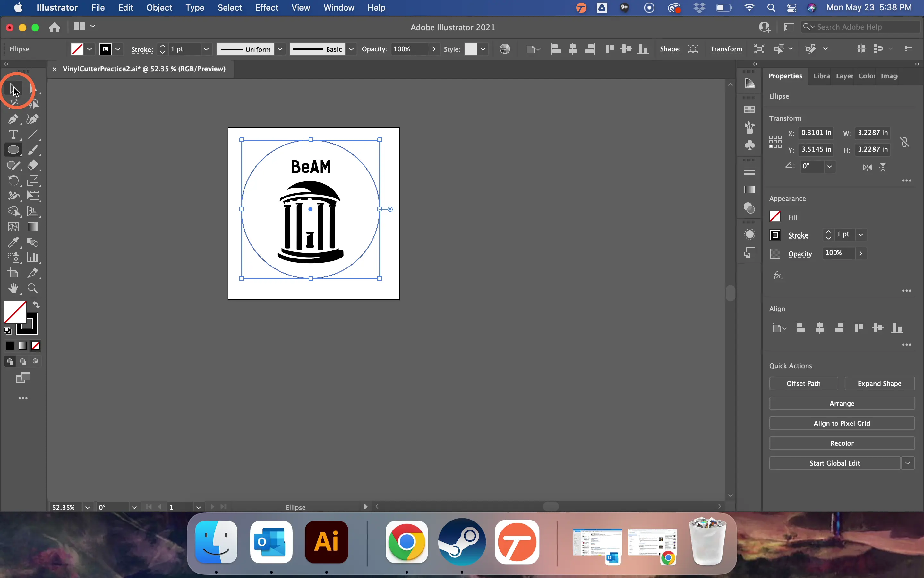Select the Eyedropper tool

point(13,242)
